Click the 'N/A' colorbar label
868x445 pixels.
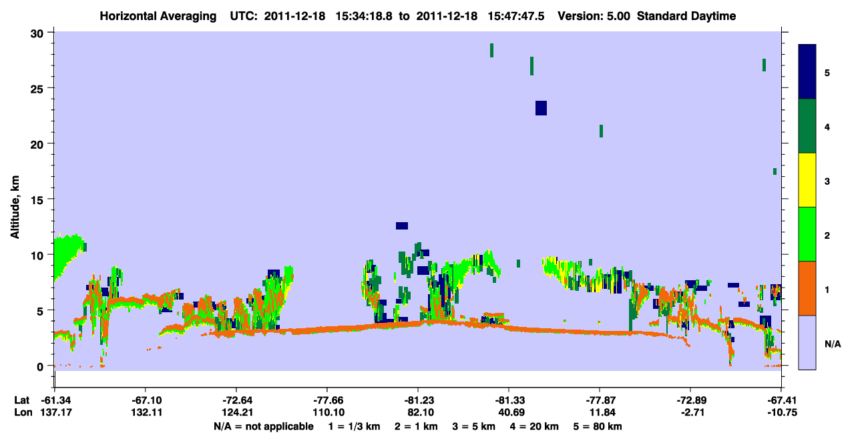(833, 344)
